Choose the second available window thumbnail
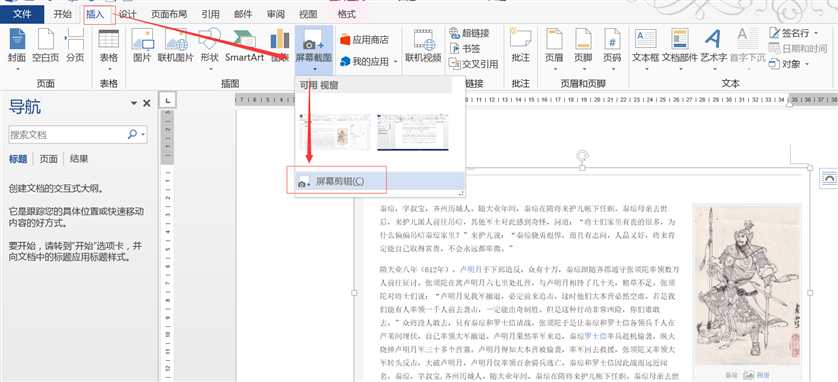 413,132
